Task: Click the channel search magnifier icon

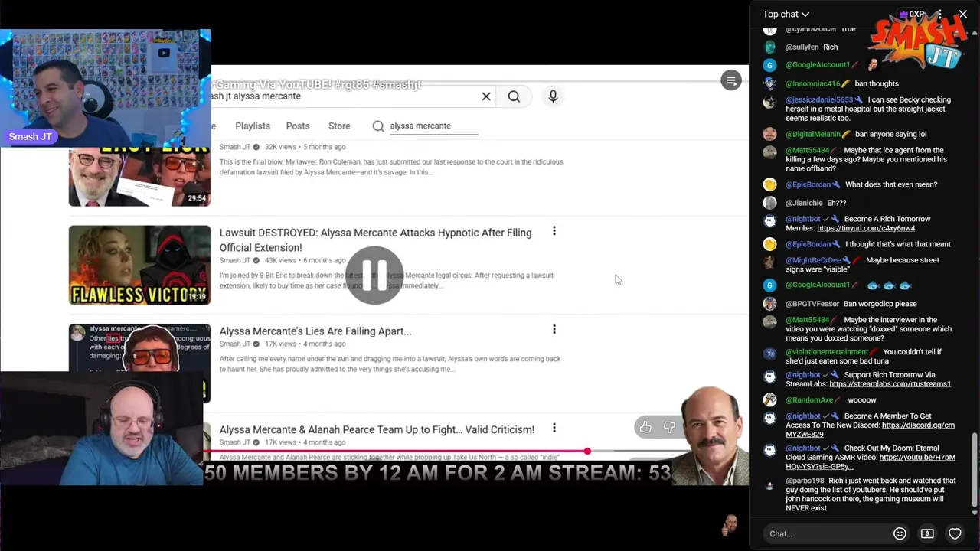Action: [378, 126]
